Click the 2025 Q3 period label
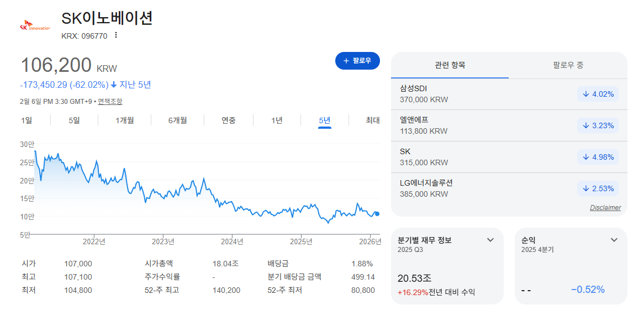The height and width of the screenshot is (310, 644). point(410,250)
